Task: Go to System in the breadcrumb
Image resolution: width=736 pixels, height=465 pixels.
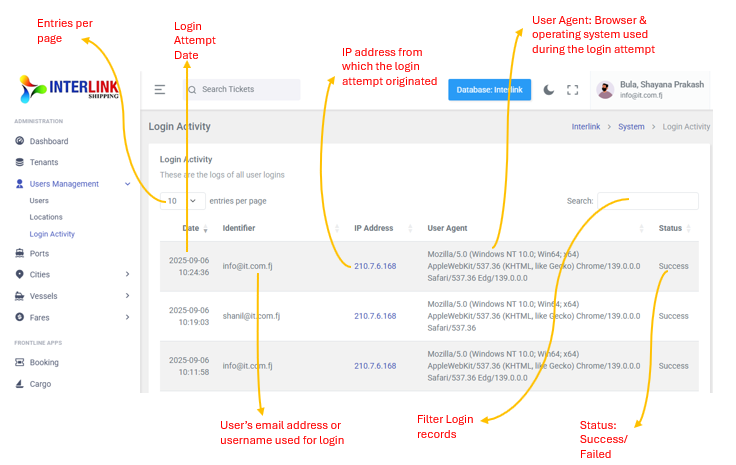Action: 631,127
